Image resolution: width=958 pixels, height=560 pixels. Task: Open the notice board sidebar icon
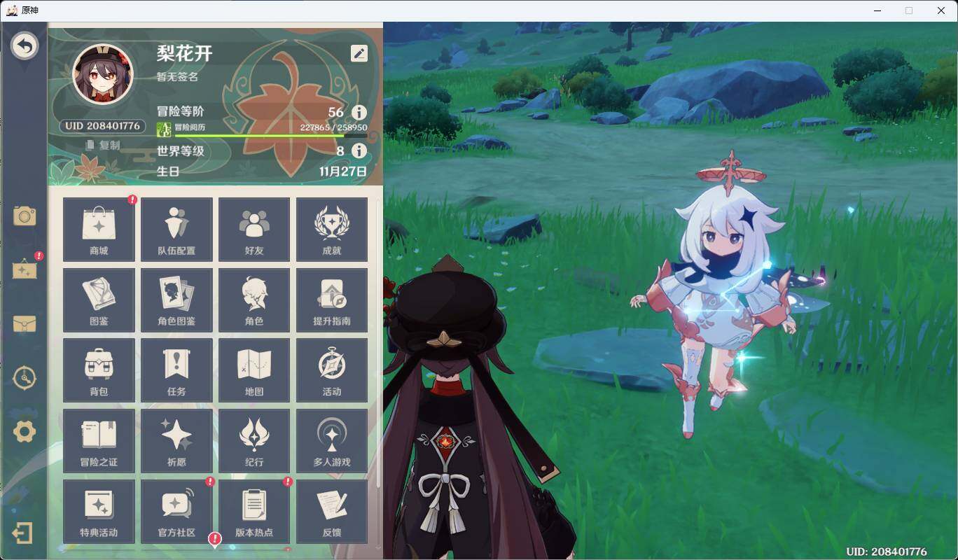[x=25, y=269]
